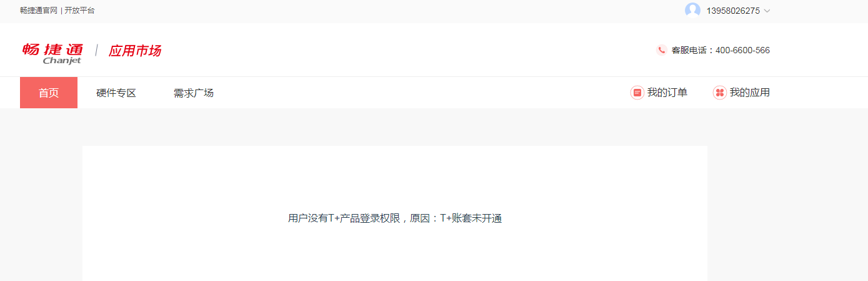The image size is (868, 281).
Task: Click the 应用市场 title text
Action: click(x=135, y=51)
